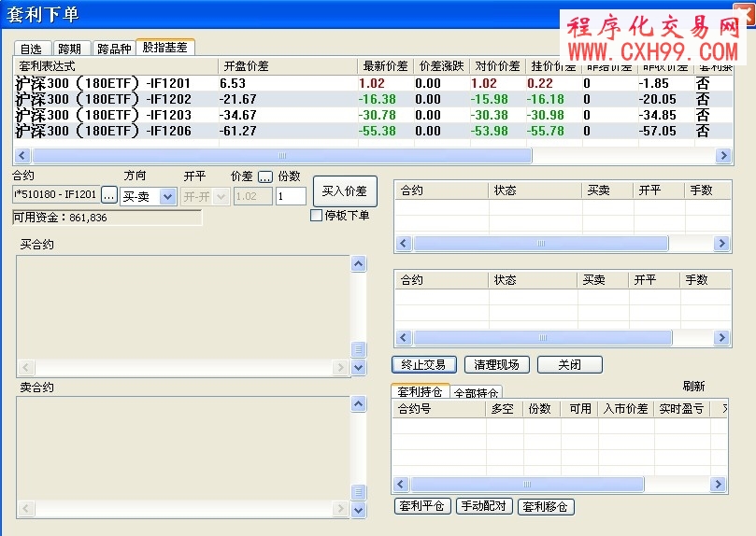The height and width of the screenshot is (536, 756).
Task: Click the 份数 quantity input field
Action: click(291, 196)
